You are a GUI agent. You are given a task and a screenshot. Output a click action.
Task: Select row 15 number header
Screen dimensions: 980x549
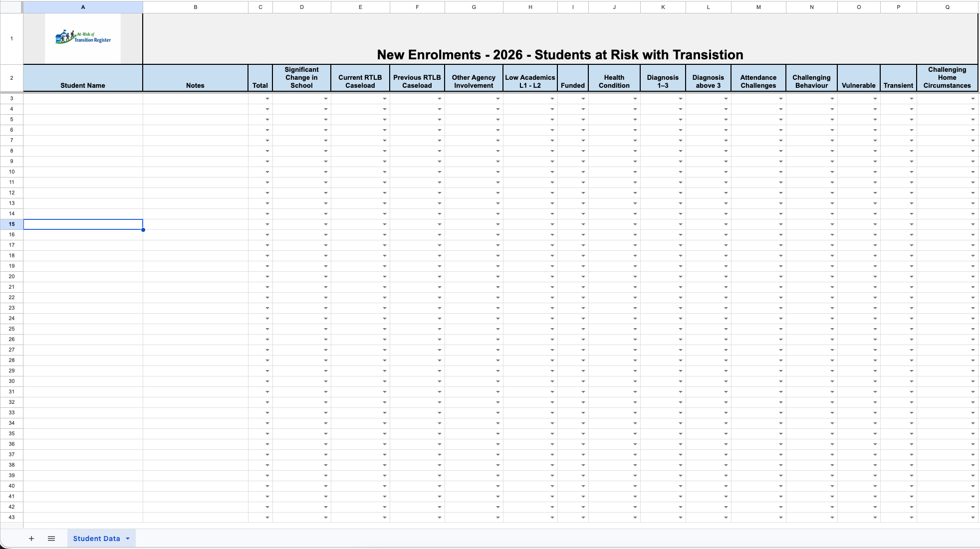(x=11, y=224)
